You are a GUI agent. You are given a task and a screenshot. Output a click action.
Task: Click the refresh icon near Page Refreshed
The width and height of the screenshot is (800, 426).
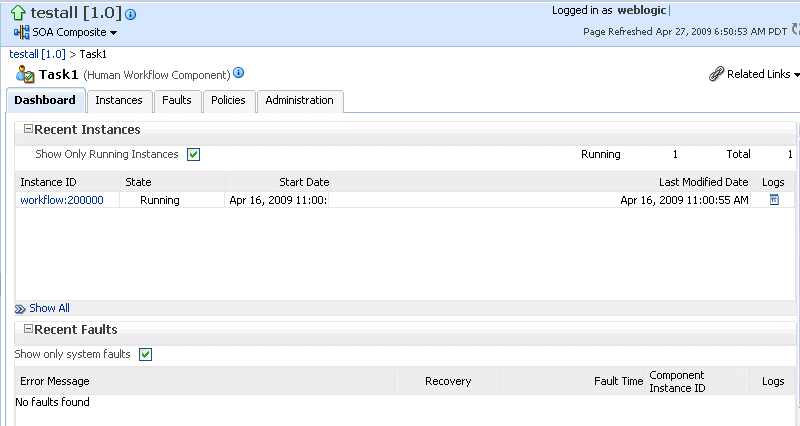tap(795, 30)
